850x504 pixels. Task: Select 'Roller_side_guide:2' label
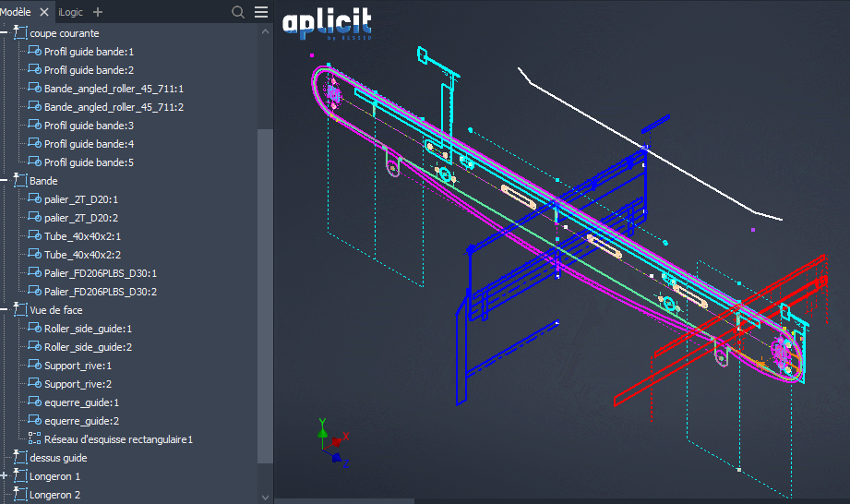tap(88, 347)
